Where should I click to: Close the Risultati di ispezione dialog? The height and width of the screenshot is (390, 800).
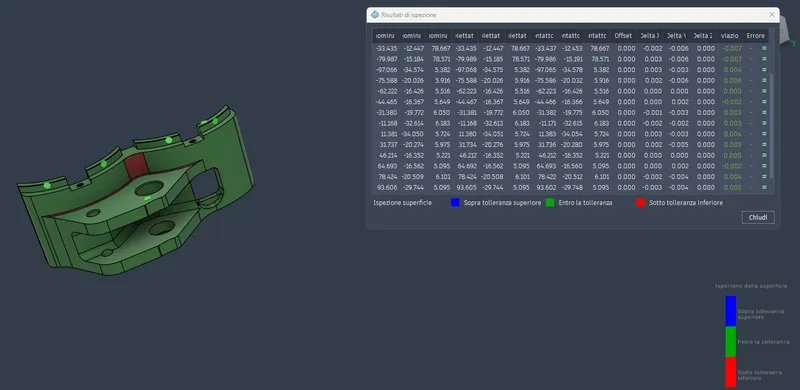tap(772, 15)
